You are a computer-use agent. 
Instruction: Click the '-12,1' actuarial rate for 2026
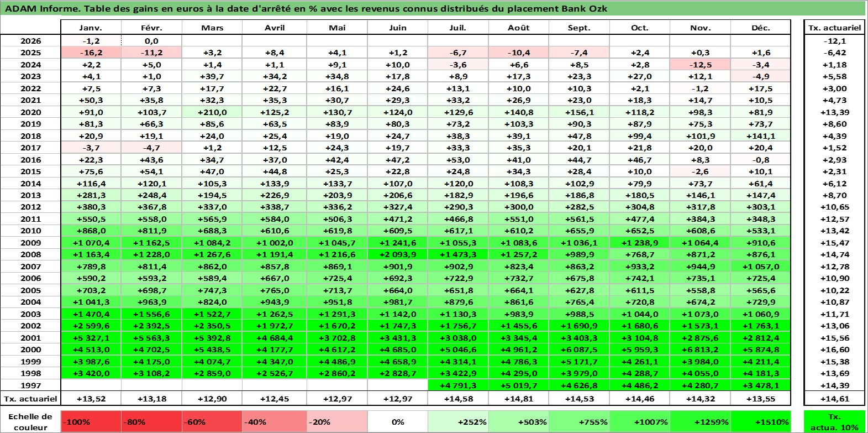(834, 41)
